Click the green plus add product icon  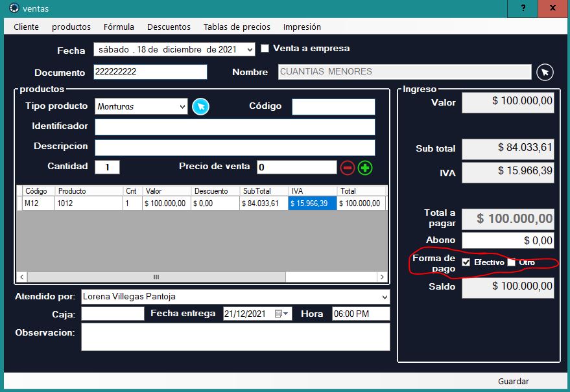(365, 168)
